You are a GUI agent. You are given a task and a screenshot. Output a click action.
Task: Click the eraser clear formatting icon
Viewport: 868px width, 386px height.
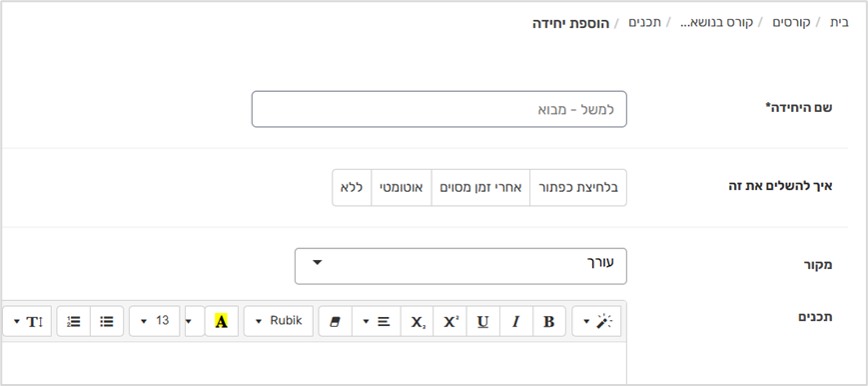coord(335,321)
